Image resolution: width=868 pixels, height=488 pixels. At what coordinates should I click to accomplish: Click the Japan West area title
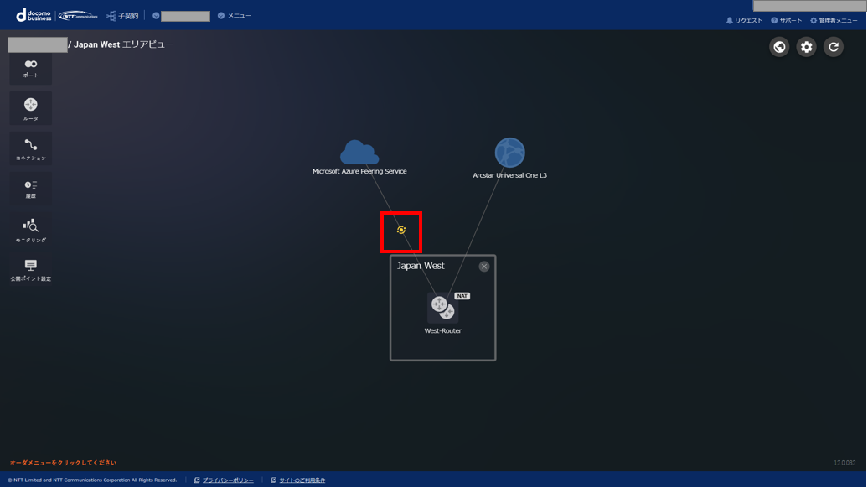(421, 266)
